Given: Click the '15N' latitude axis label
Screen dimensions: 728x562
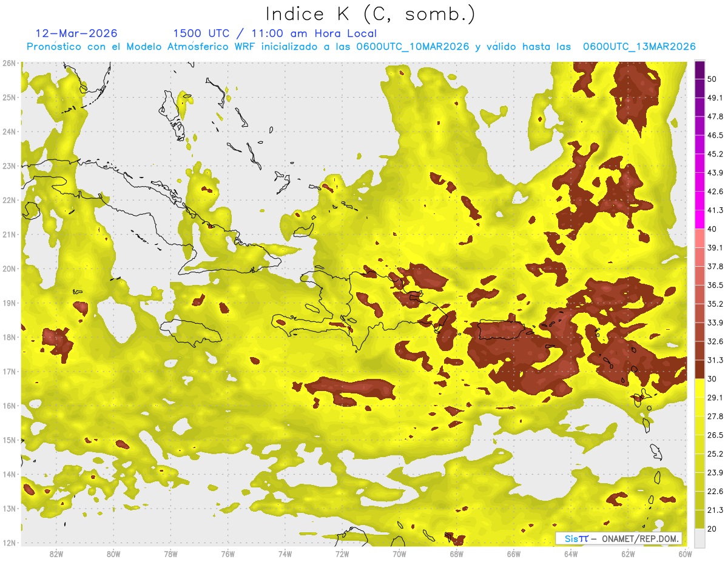Looking at the screenshot, I should (9, 440).
